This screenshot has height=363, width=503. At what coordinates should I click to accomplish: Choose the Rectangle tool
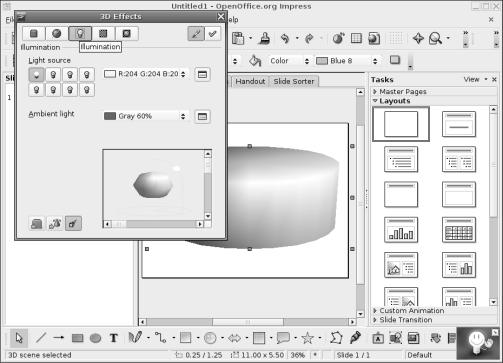click(x=77, y=338)
